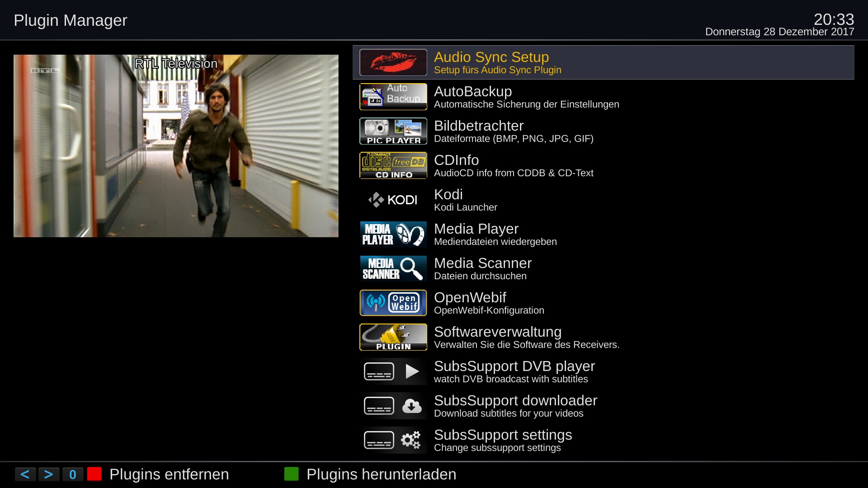Choose the Softwareverwaltung entry title

[x=498, y=332]
